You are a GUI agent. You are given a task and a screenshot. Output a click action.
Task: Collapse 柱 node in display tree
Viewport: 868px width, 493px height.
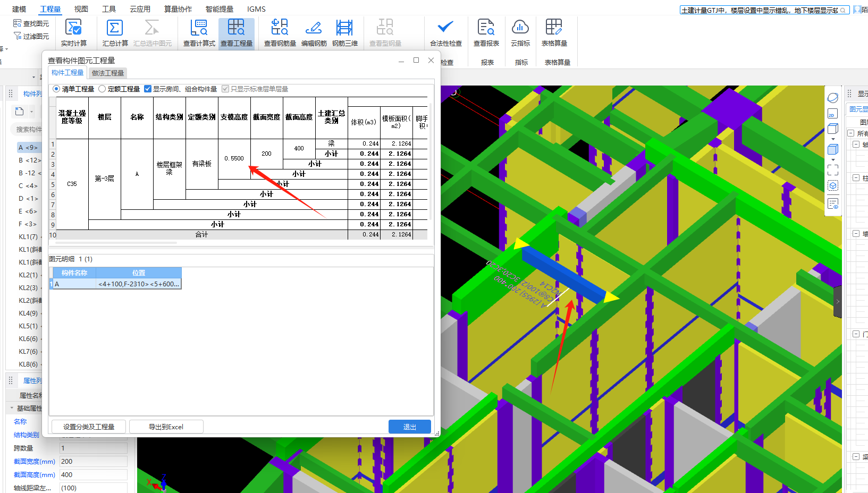(856, 178)
